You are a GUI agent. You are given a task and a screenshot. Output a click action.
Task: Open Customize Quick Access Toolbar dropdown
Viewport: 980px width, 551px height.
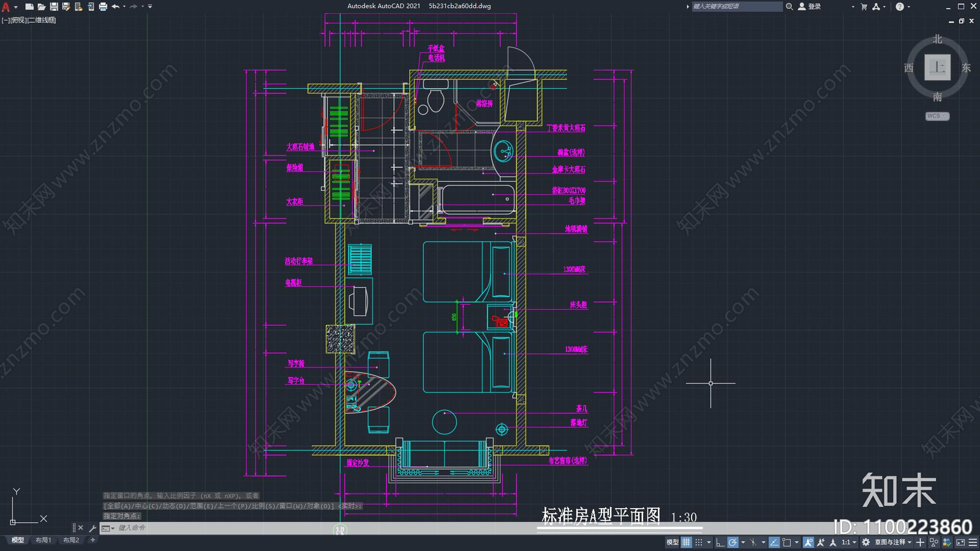(x=150, y=7)
